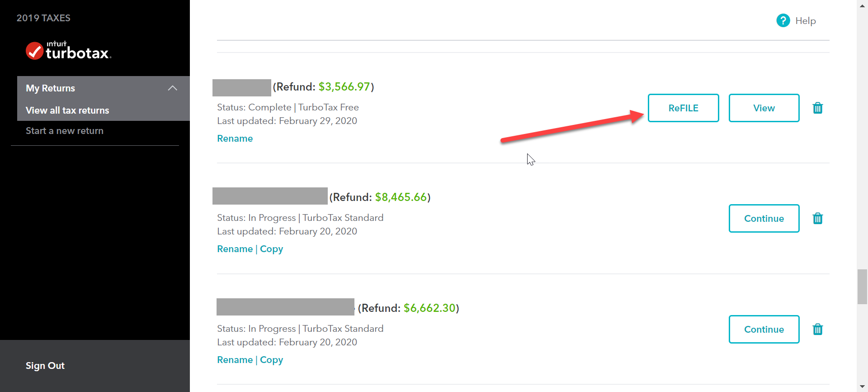Viewport: 868px width, 392px height.
Task: Rename the completed $3,566.97 return
Action: coord(235,139)
